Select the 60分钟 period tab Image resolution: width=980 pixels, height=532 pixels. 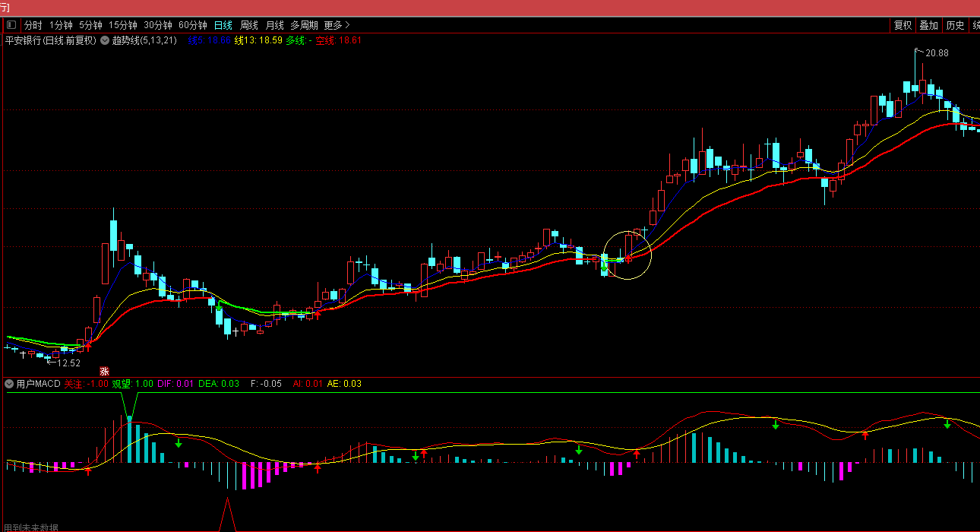(x=193, y=25)
